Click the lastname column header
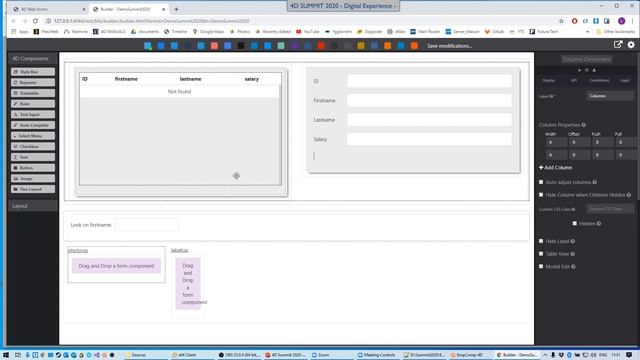Screen dimensions: 640x360 pyautogui.click(x=190, y=79)
